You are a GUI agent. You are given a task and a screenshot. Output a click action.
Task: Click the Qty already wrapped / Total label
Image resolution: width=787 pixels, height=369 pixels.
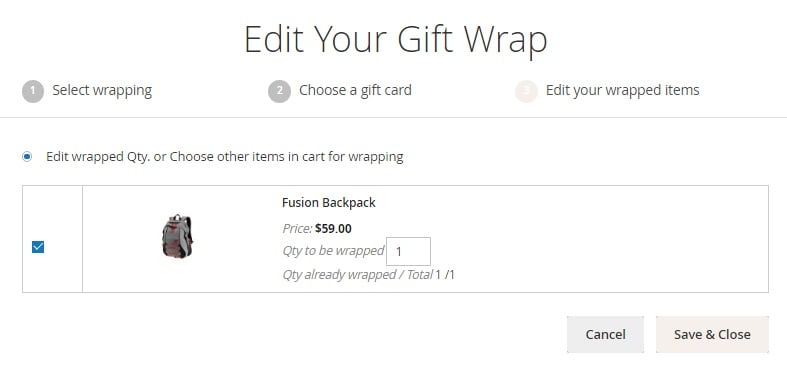point(357,275)
